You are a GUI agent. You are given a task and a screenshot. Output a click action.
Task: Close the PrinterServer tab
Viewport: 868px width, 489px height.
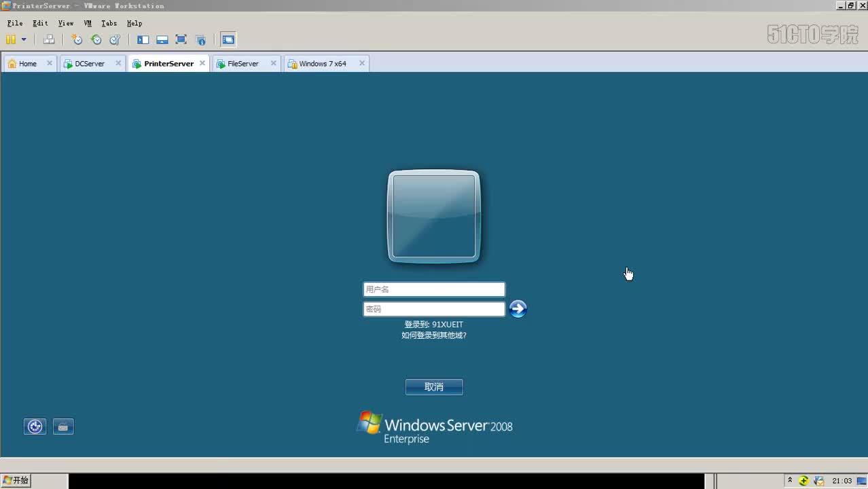coord(202,63)
